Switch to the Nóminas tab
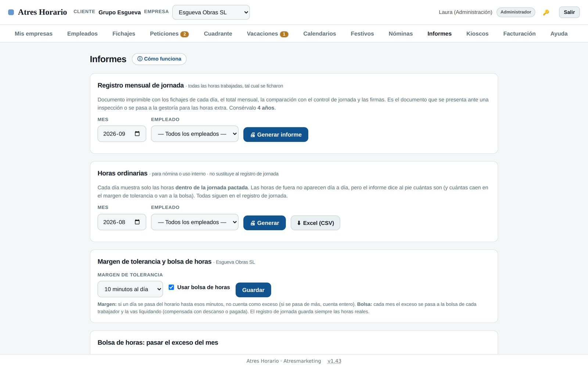This screenshot has height=368, width=588. [401, 33]
